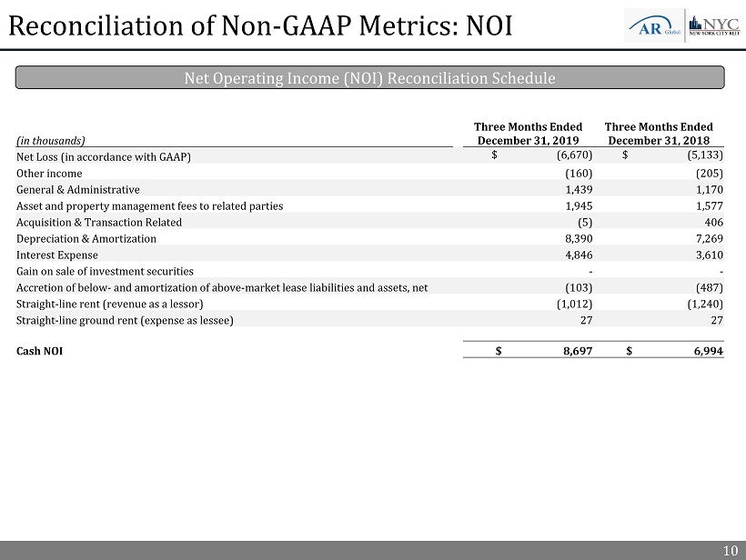Click the 'Other income' row label
Image resolution: width=746 pixels, height=560 pixels.
(x=49, y=174)
